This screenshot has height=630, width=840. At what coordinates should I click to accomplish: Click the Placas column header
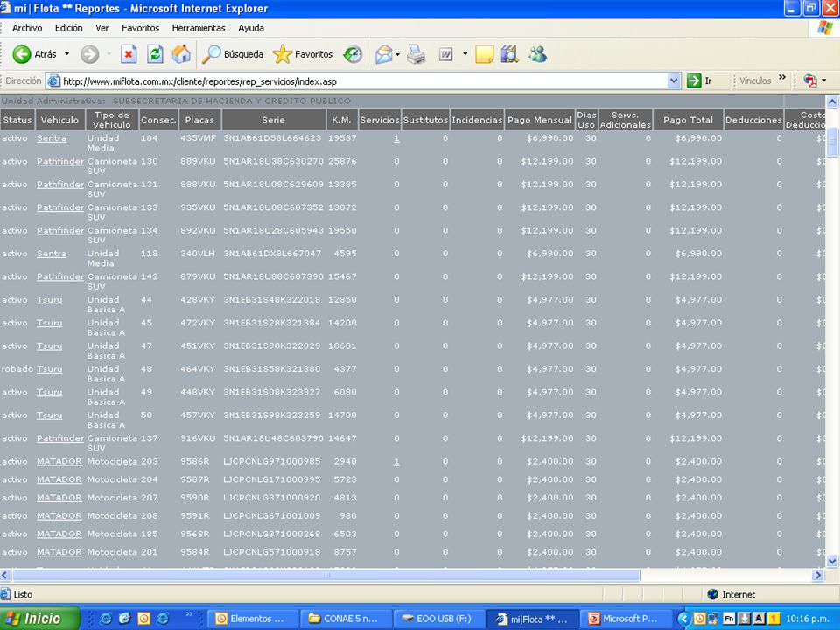(199, 120)
